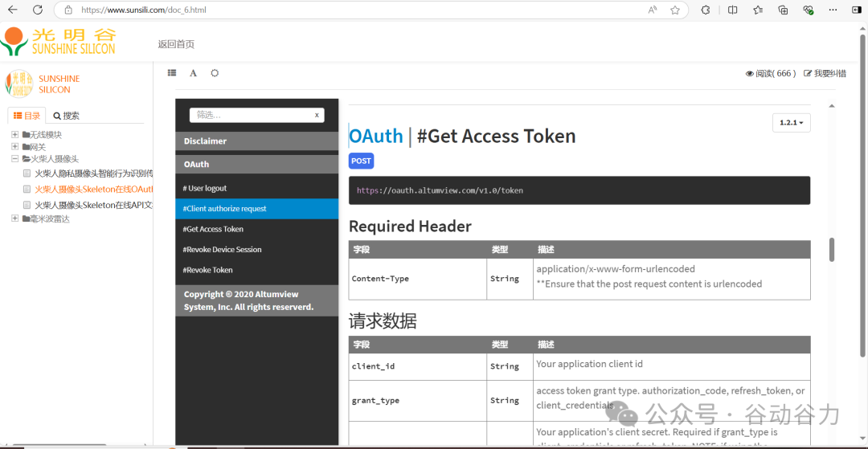
Task: Open the 1.2.1 version dropdown
Action: pyautogui.click(x=791, y=123)
